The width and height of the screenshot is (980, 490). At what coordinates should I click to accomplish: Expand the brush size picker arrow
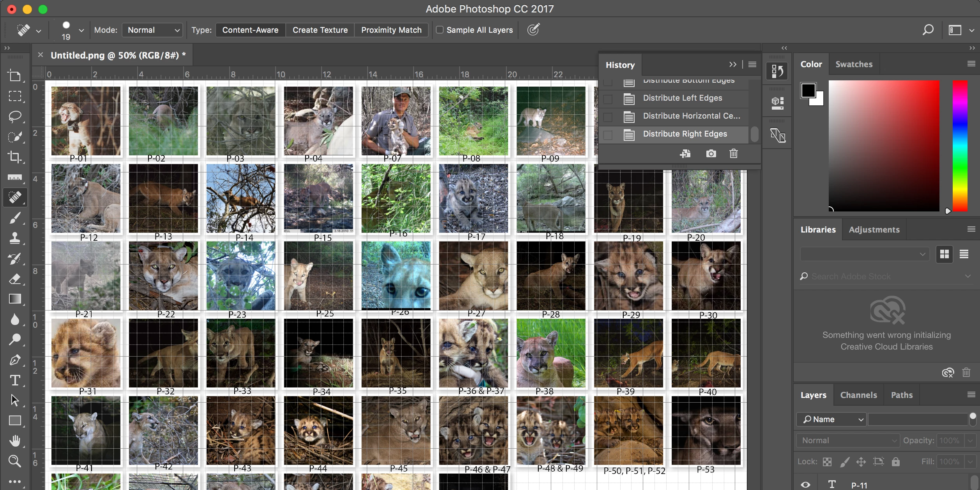(81, 30)
